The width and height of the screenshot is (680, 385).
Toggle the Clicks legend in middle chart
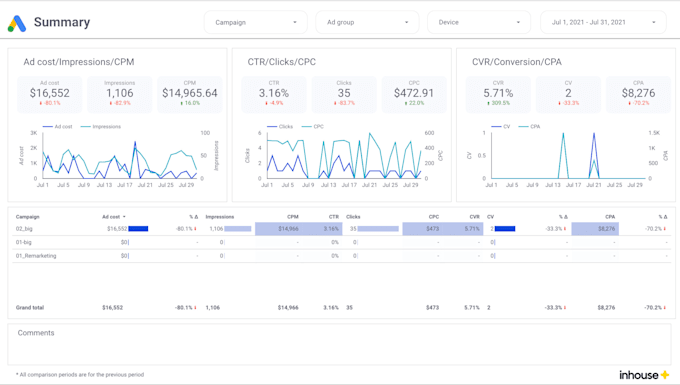click(280, 127)
